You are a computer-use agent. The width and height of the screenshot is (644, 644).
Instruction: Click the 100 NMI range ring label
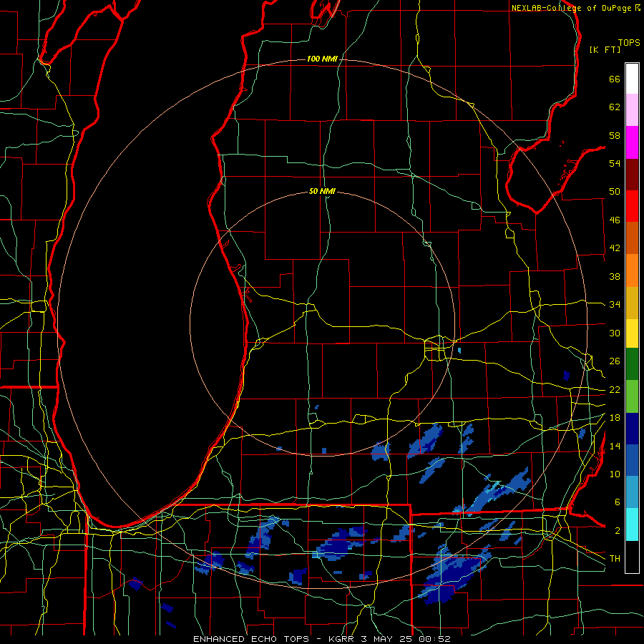(322, 59)
